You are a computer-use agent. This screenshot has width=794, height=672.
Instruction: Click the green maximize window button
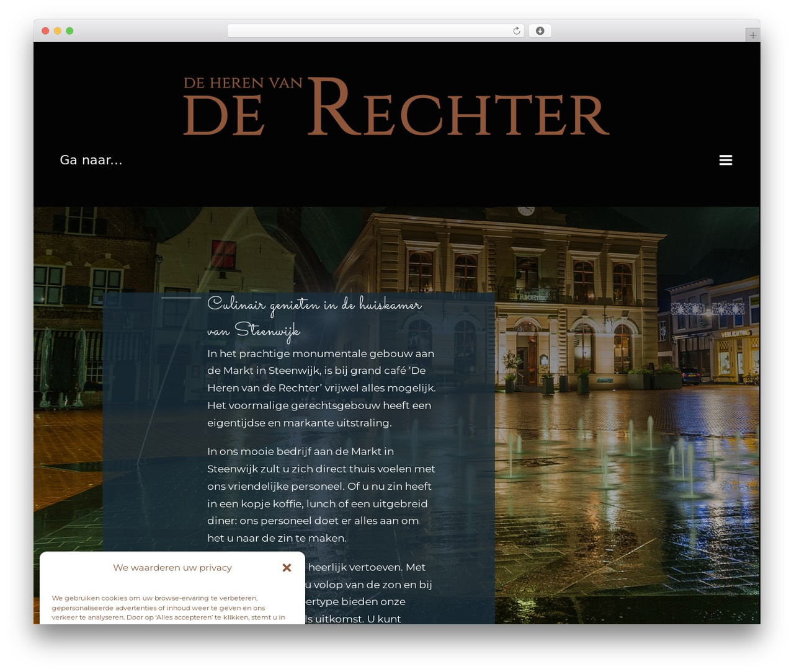point(69,31)
